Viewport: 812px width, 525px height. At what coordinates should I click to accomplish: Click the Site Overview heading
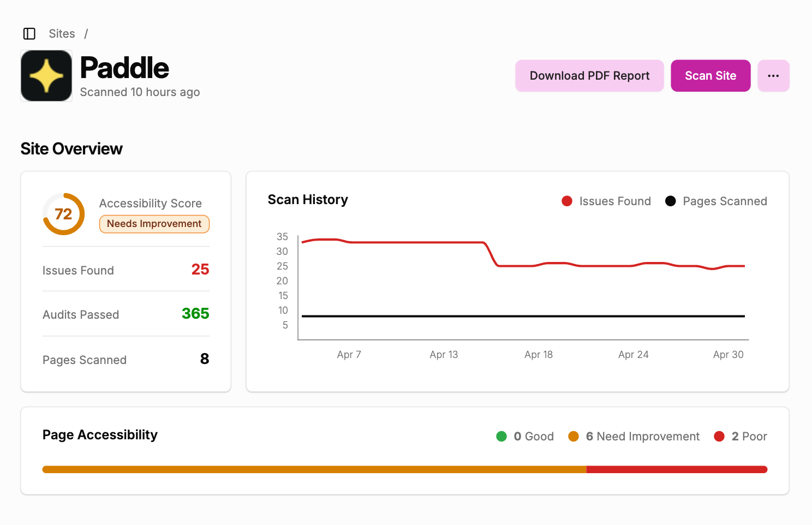[x=71, y=149]
